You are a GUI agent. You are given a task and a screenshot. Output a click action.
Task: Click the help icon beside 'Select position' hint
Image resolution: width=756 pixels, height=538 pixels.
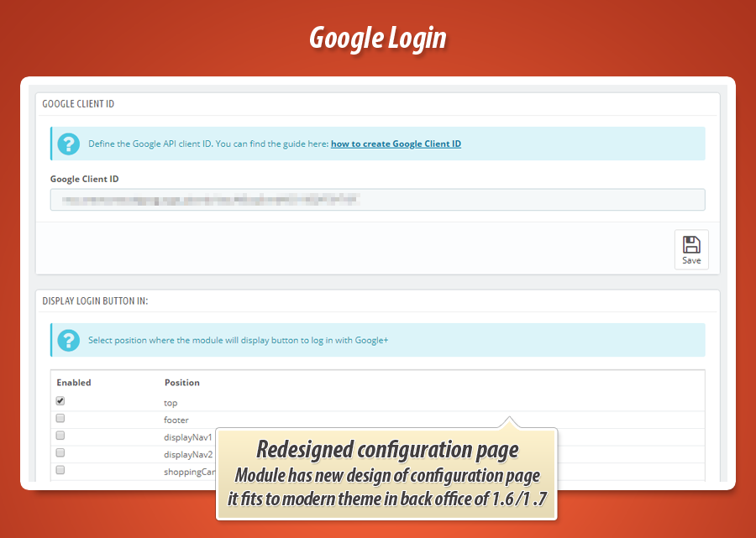coord(68,340)
